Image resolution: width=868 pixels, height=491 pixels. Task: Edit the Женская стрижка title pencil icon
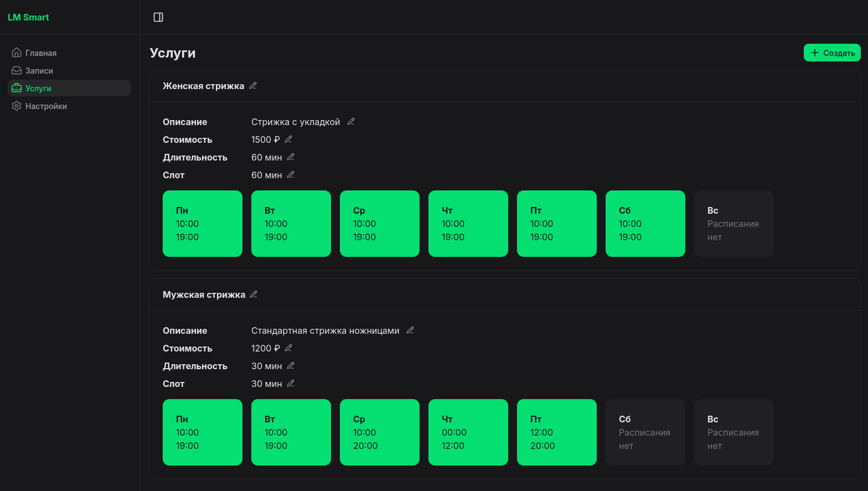253,85
